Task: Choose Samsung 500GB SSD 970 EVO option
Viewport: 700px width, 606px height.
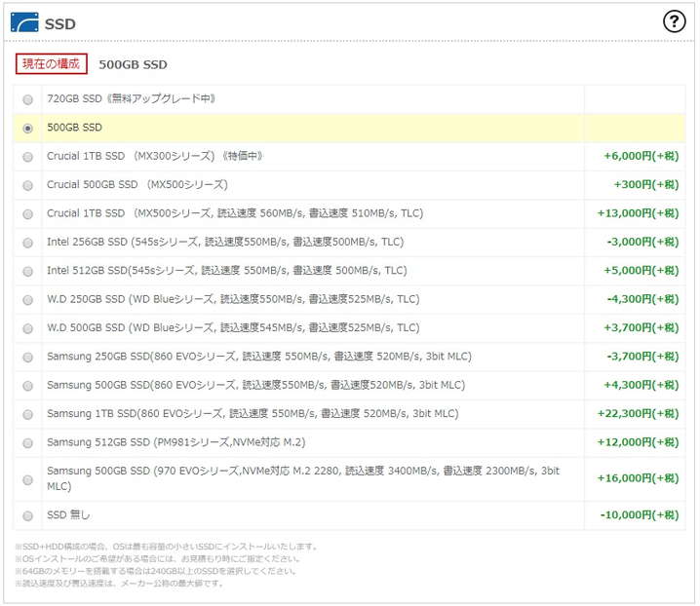Action: (27, 479)
